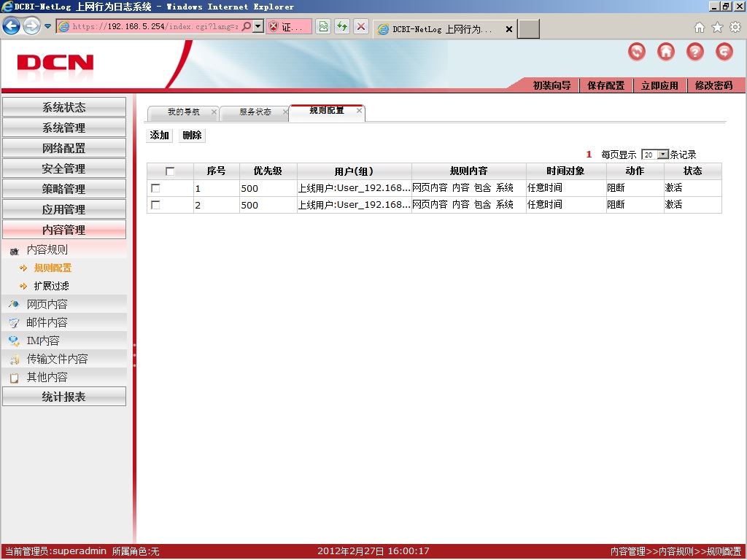Screen dimensions: 747x560
Task: Expand 应用管理 sidebar menu
Action: [x=64, y=209]
